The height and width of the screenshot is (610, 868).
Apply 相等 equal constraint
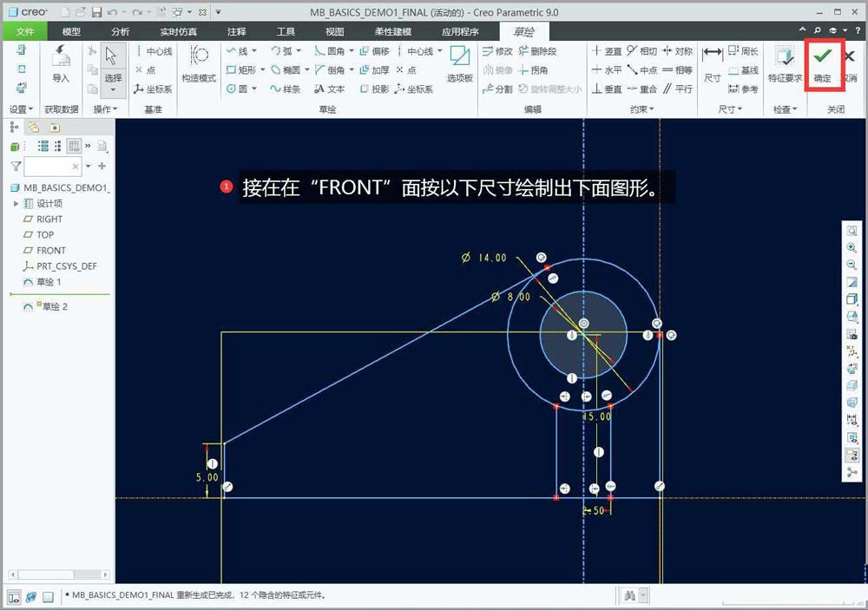(x=678, y=69)
